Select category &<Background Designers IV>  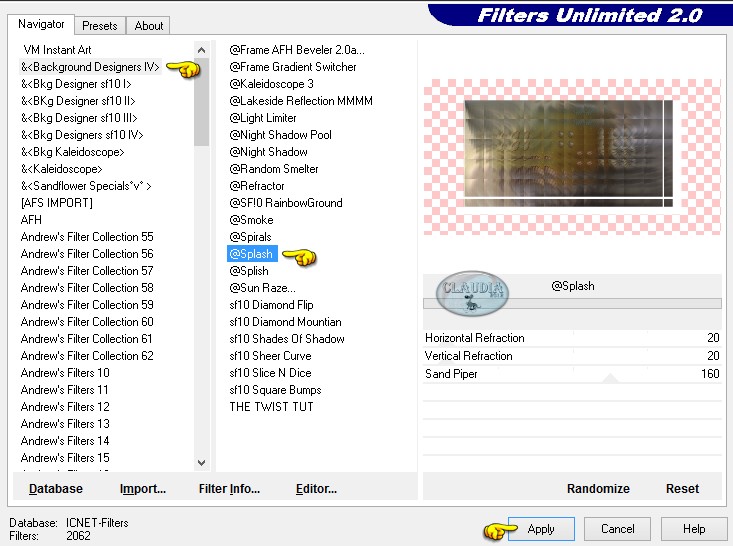[90, 67]
